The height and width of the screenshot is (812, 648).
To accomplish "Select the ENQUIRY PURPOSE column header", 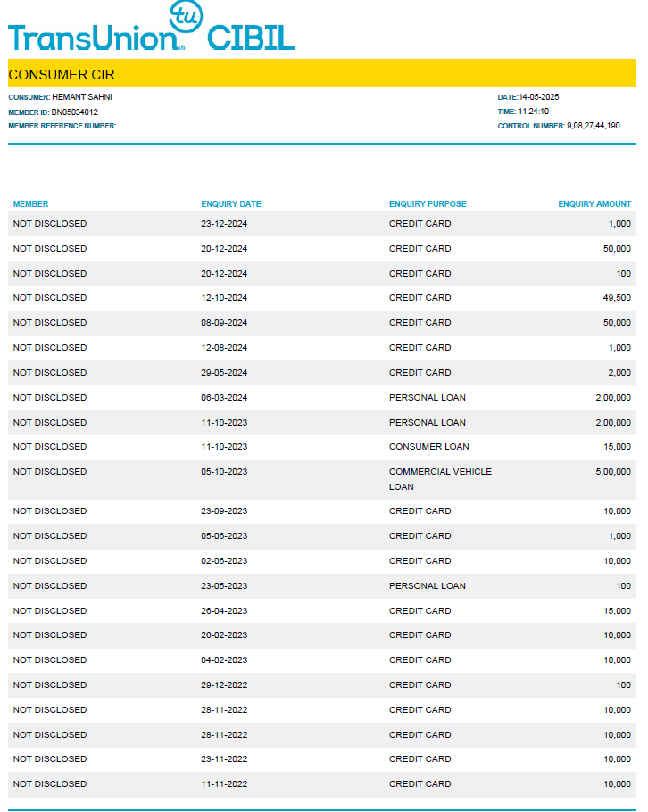I will [x=428, y=204].
